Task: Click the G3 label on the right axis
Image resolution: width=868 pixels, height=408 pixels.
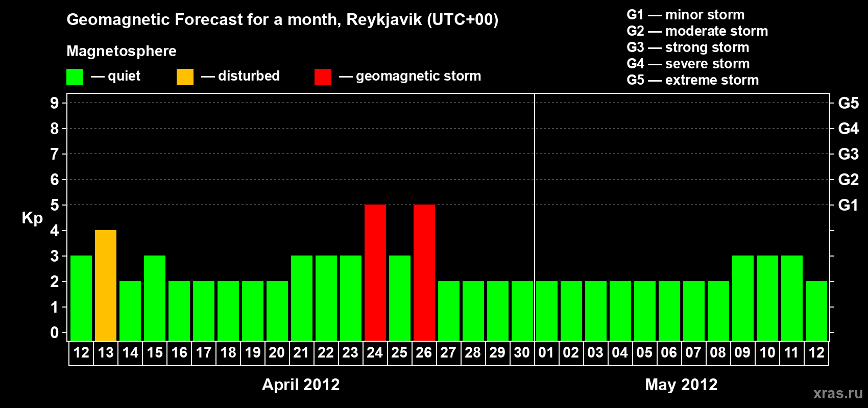Action: click(x=849, y=154)
